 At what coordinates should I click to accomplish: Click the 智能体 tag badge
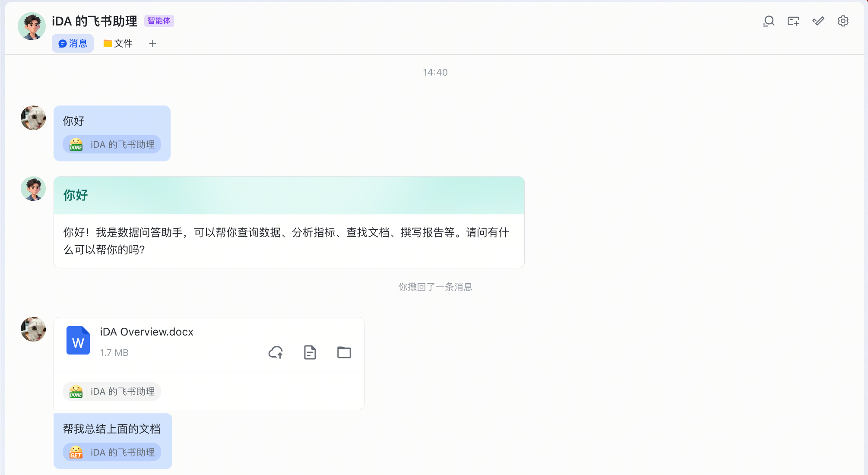point(159,21)
